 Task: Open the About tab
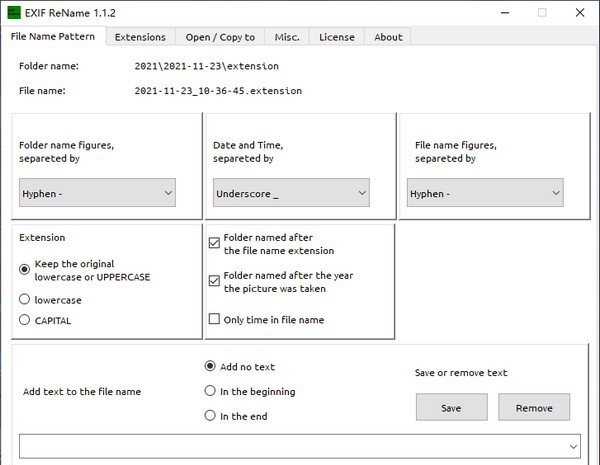pos(388,37)
